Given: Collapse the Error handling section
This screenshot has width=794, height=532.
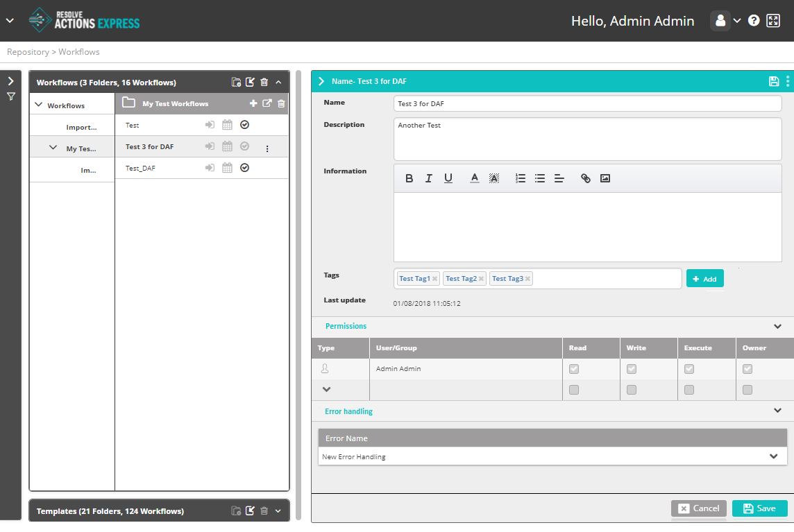Looking at the screenshot, I should tap(778, 411).
